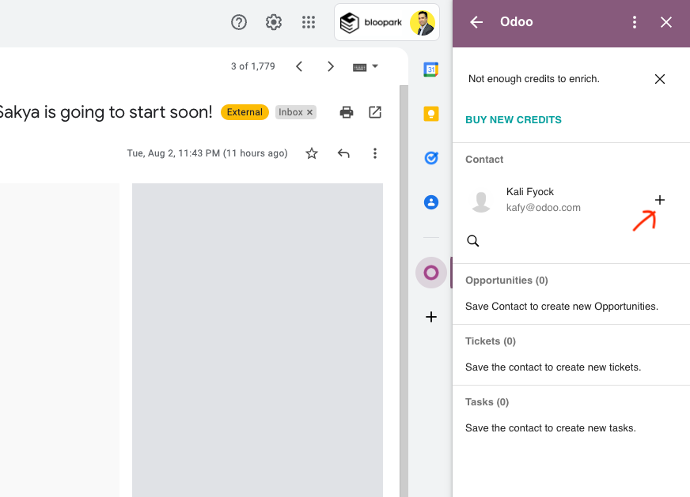Click Kali Fyock avatar placeholder

481,202
